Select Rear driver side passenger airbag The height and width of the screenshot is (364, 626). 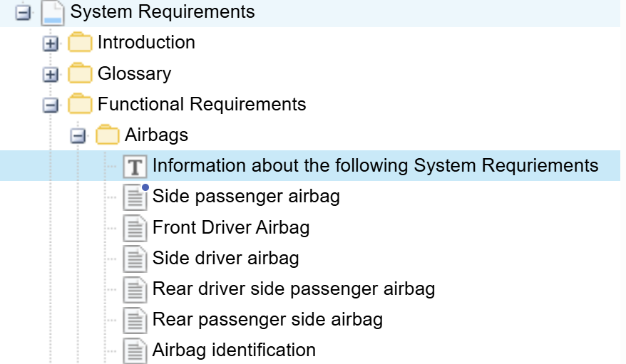point(294,288)
